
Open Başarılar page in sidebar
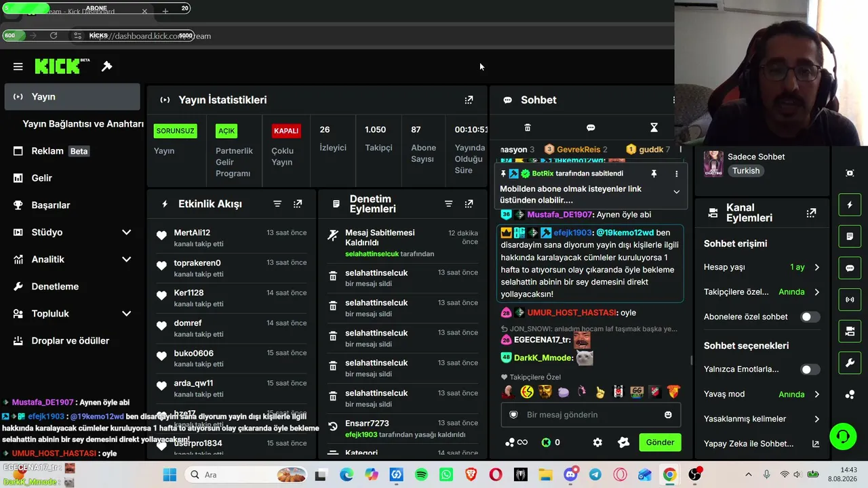point(72,205)
